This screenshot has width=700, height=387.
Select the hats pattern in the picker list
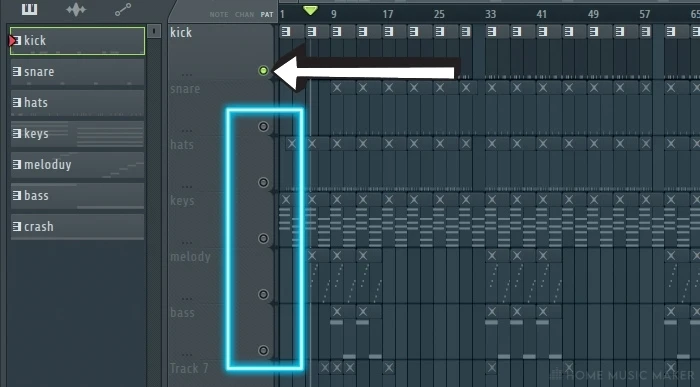[77, 103]
